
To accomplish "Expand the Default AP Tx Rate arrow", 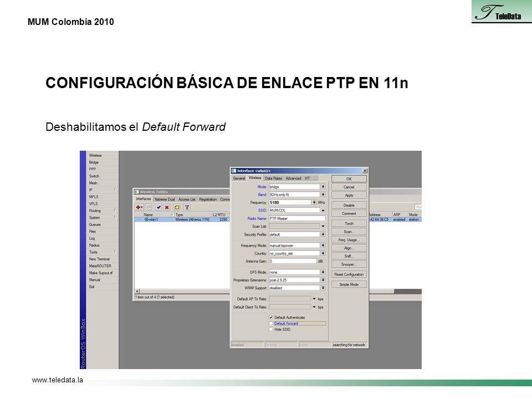I will tap(314, 299).
